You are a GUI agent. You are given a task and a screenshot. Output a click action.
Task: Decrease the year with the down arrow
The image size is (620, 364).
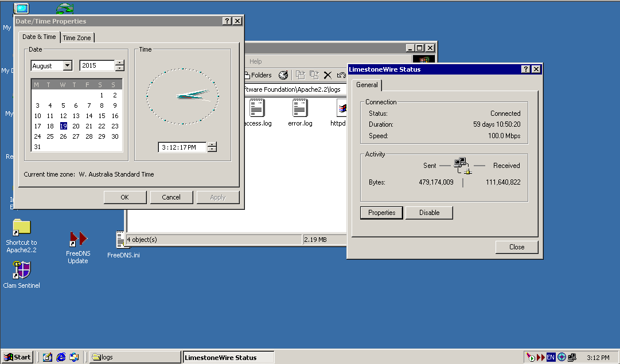click(x=120, y=68)
